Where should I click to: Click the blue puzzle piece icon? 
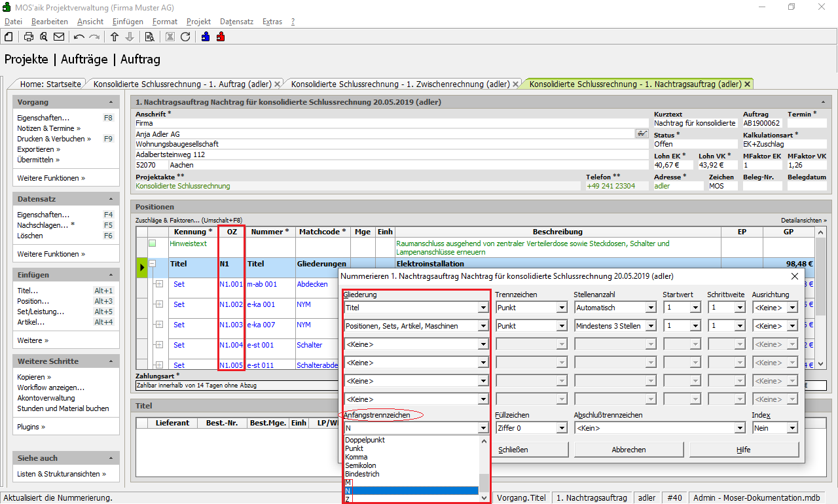(206, 37)
